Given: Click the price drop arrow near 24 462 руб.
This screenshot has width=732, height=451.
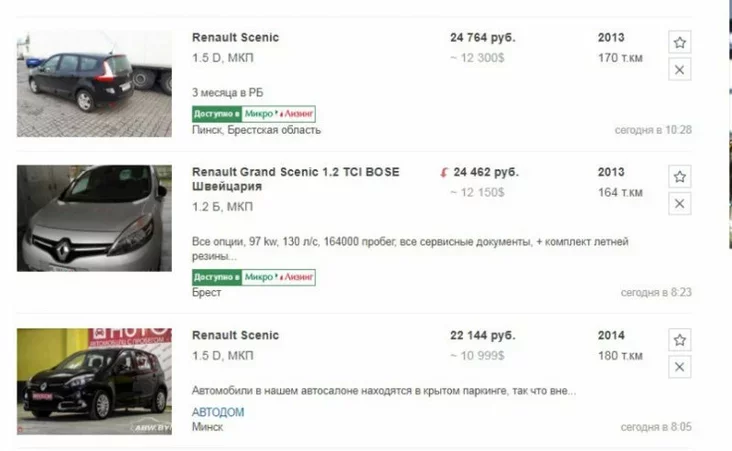Looking at the screenshot, I should pos(444,172).
